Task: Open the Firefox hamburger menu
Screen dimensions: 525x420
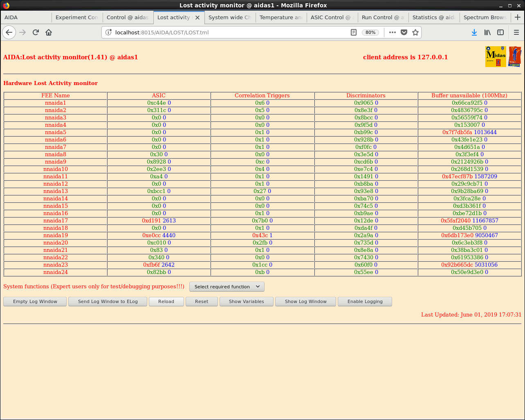Action: 516,32
